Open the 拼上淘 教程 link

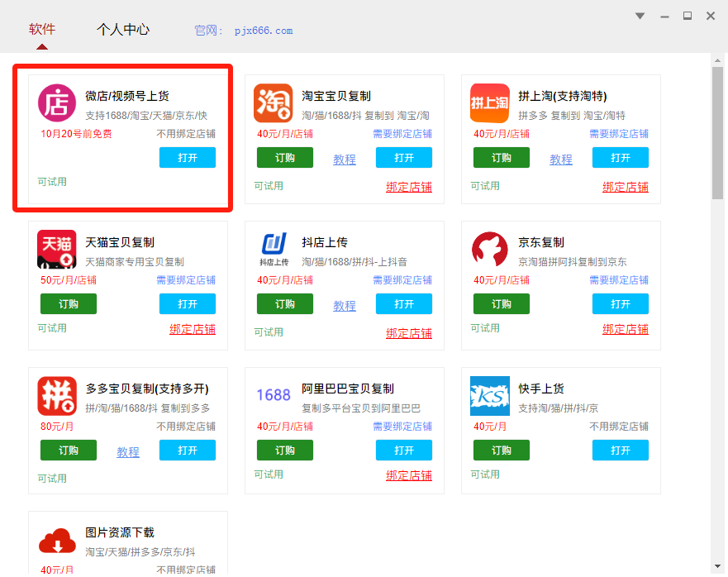click(x=561, y=160)
